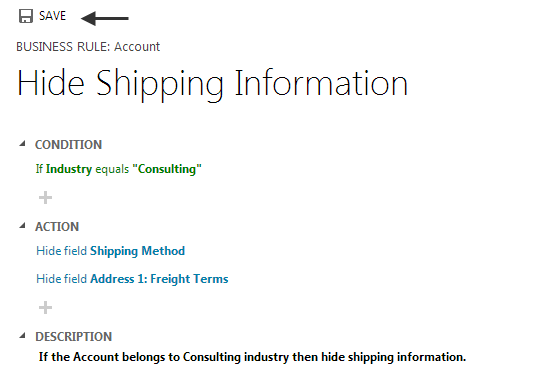
Task: Add a new action with plus icon
Action: (x=45, y=308)
